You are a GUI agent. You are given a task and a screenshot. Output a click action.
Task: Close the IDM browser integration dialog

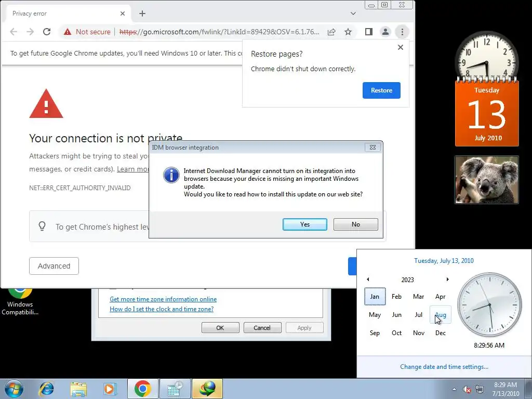pyautogui.click(x=373, y=148)
